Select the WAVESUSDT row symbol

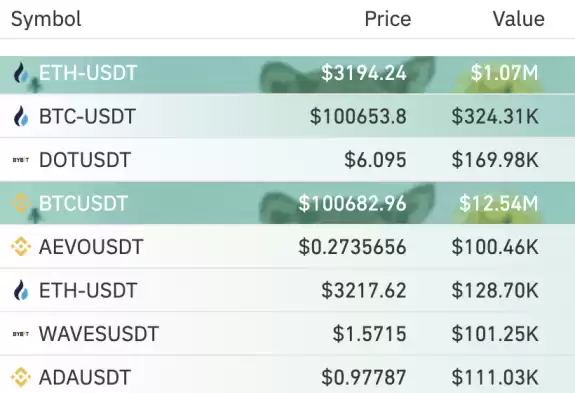click(99, 334)
